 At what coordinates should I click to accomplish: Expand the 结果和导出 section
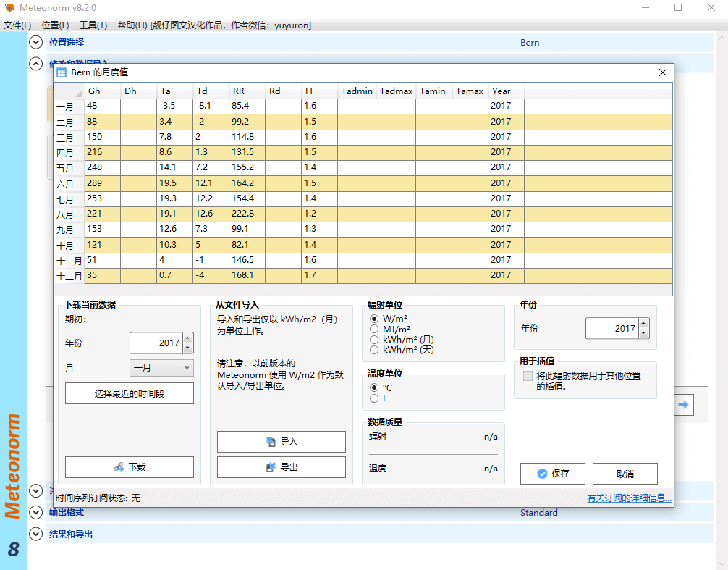35,534
